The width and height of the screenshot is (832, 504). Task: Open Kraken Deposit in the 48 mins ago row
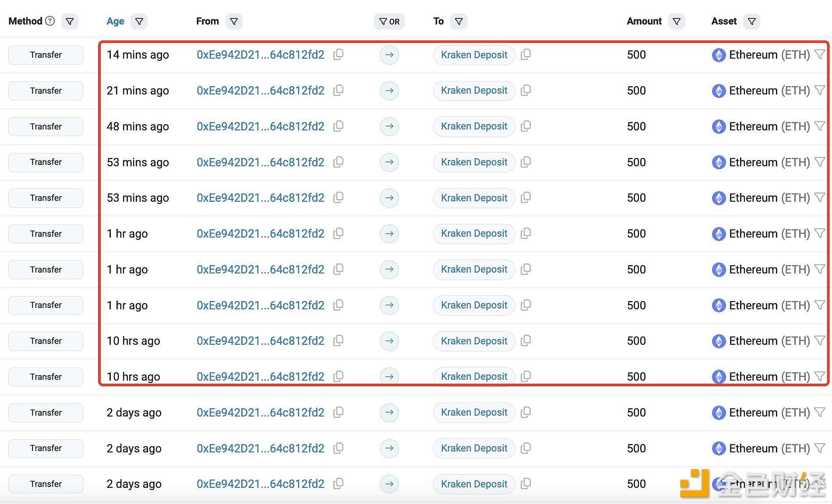pyautogui.click(x=474, y=126)
